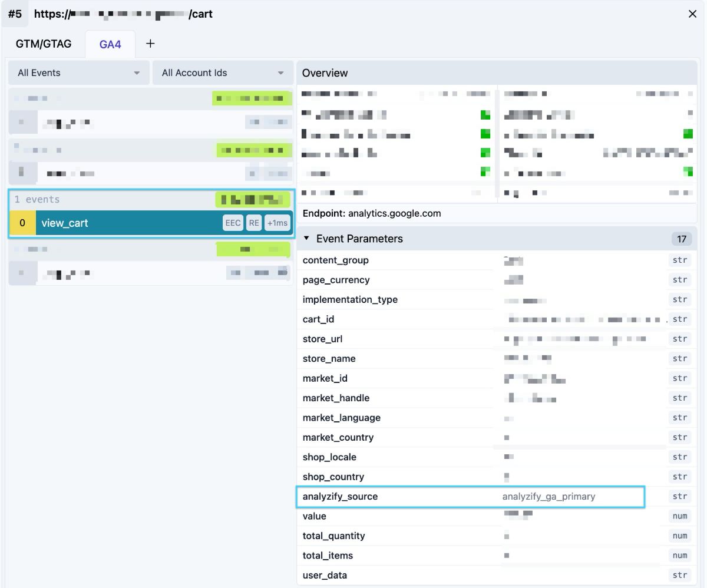Screen dimensions: 707x588
Task: Select the market_id parameter row
Action: (497, 378)
